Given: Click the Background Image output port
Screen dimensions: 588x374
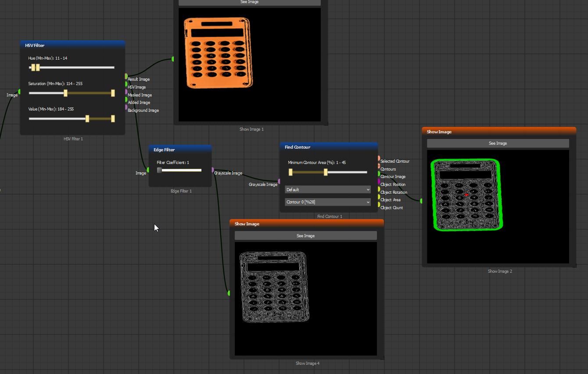Looking at the screenshot, I should pyautogui.click(x=126, y=107).
